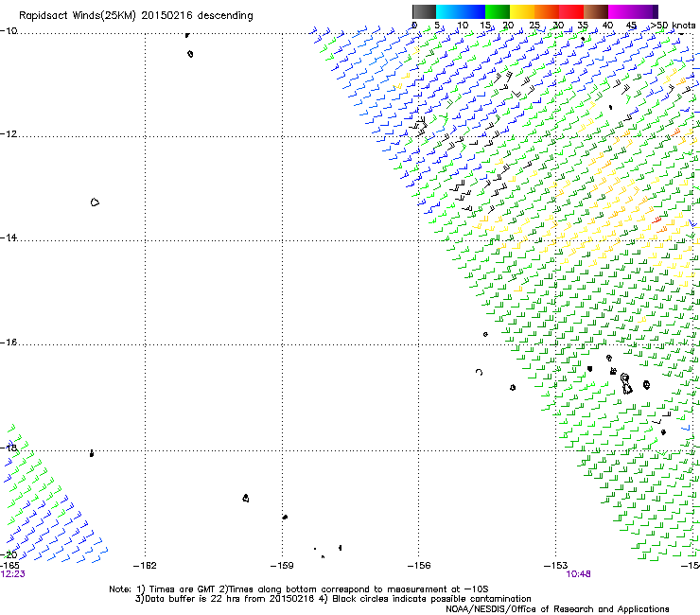700x615 pixels.
Task: Click the -159 longitude axis label
Action: 282,566
